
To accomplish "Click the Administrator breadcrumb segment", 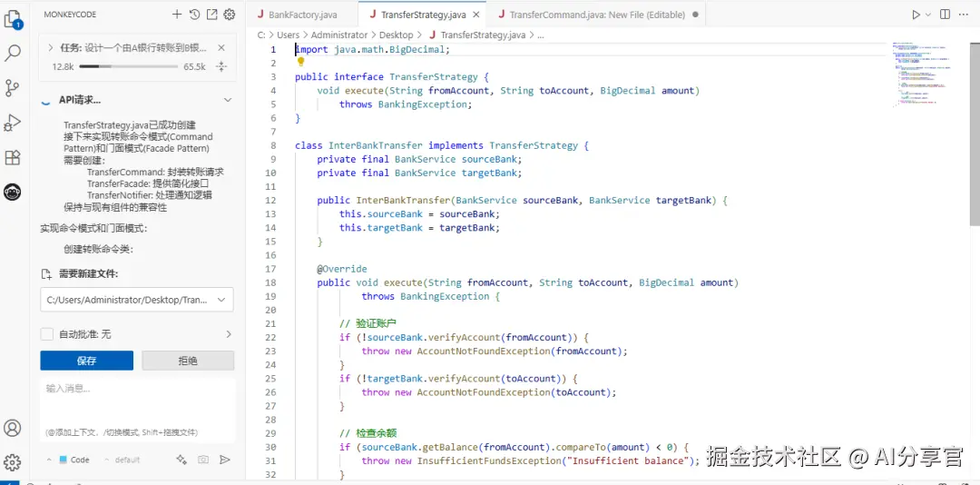I will pyautogui.click(x=339, y=35).
